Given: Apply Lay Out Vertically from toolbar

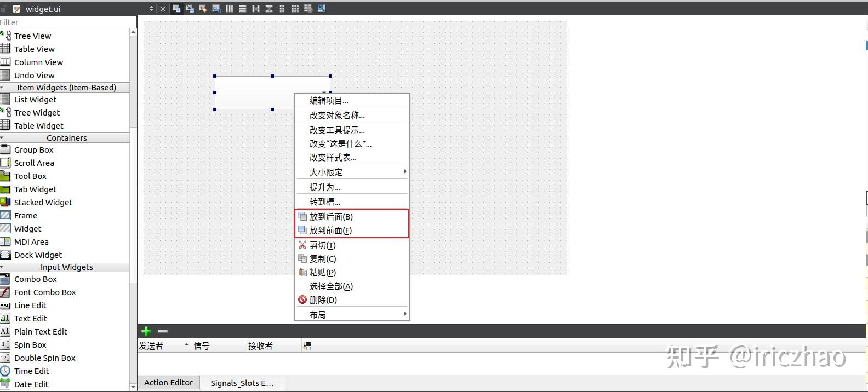Looking at the screenshot, I should pos(242,9).
